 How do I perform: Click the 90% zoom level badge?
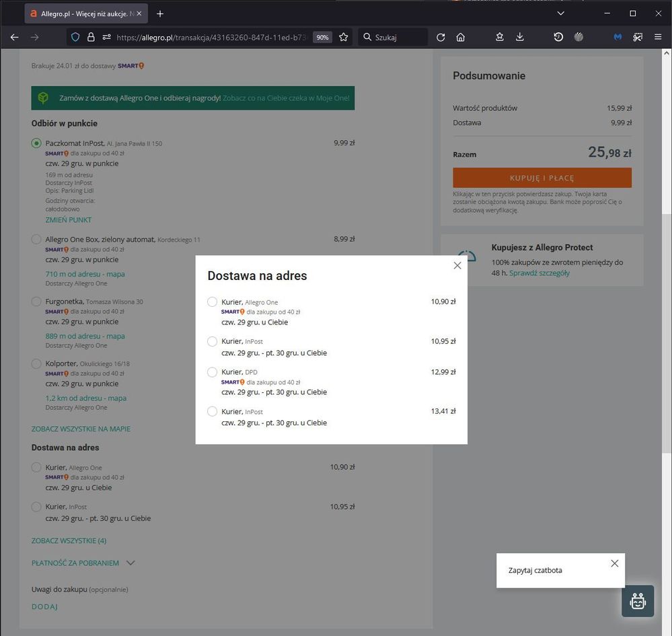coord(322,37)
